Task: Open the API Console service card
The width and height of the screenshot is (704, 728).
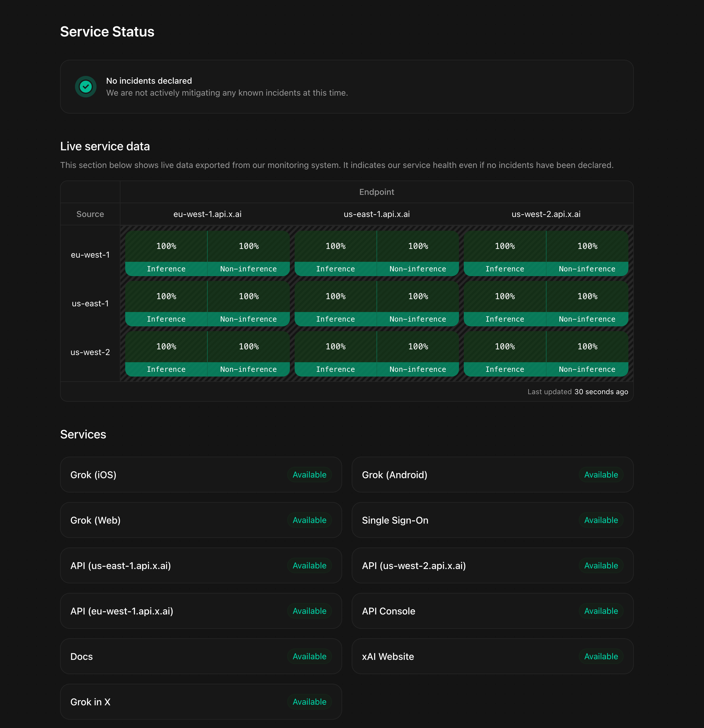Action: (492, 611)
